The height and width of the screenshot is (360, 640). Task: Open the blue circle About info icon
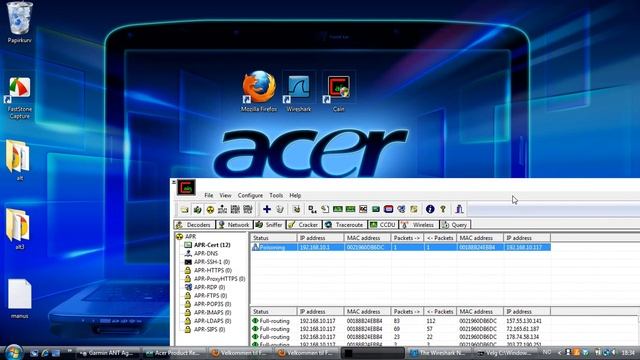[430, 209]
